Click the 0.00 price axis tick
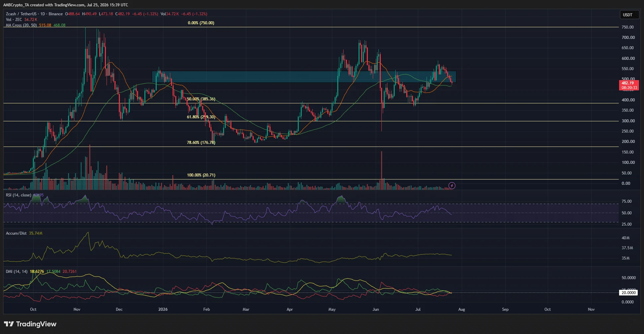This screenshot has height=334, width=644. [626, 183]
